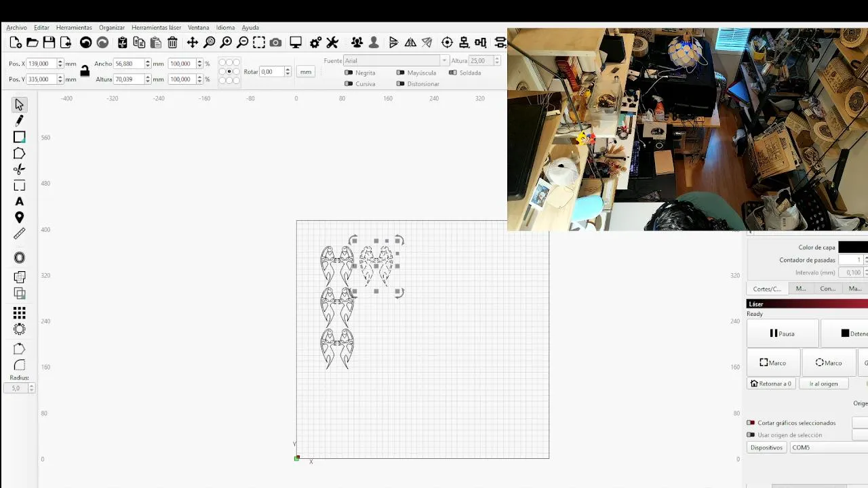Open the Editar menu
The height and width of the screenshot is (488, 868).
[41, 28]
